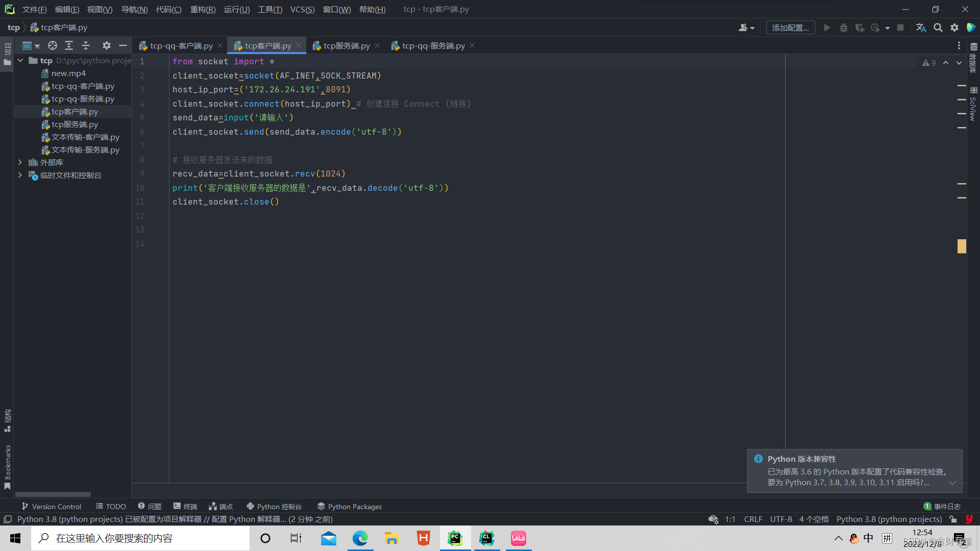Open Python 3.8 interpreter selector in status bar
Image resolution: width=980 pixels, height=551 pixels.
point(889,519)
